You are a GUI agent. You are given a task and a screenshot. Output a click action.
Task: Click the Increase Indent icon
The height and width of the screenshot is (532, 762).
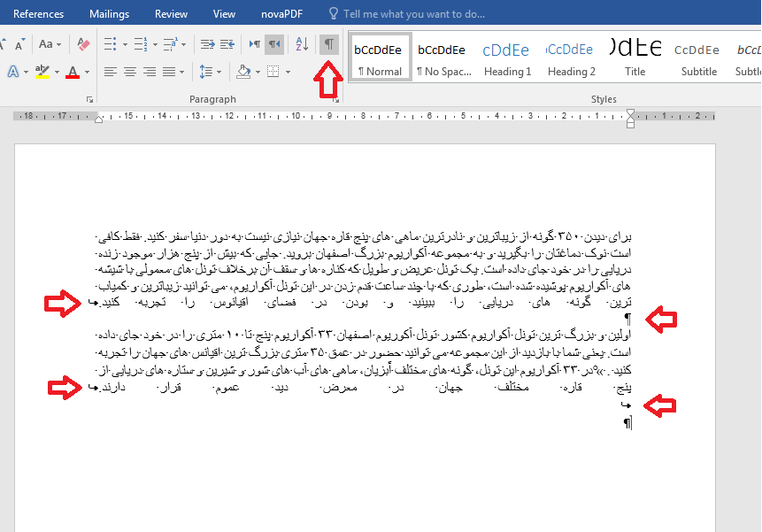[x=227, y=44]
